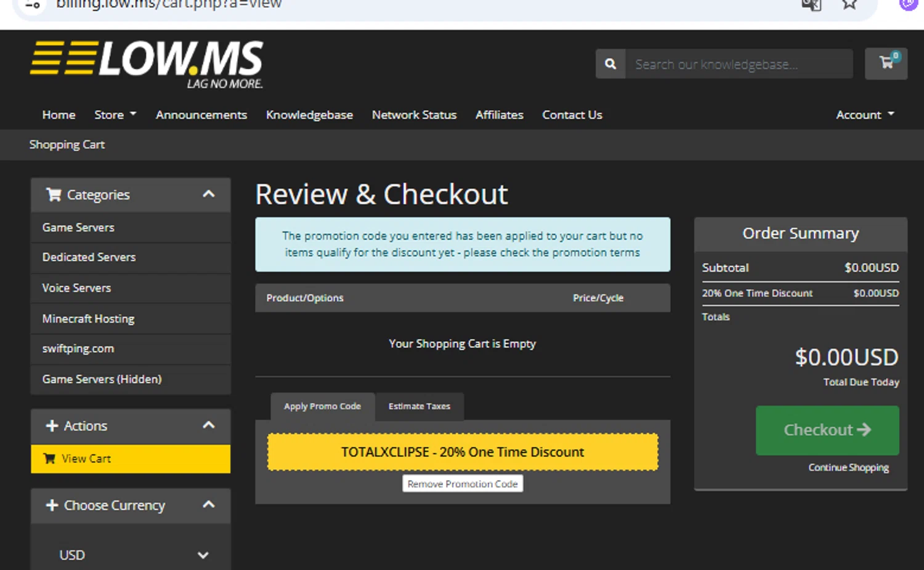Click the promotion code applied notice
The image size is (924, 570).
point(463,244)
